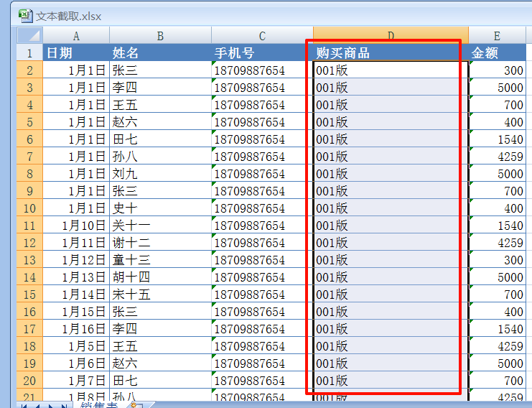Select row 1 header number
532x408 pixels.
29,52
